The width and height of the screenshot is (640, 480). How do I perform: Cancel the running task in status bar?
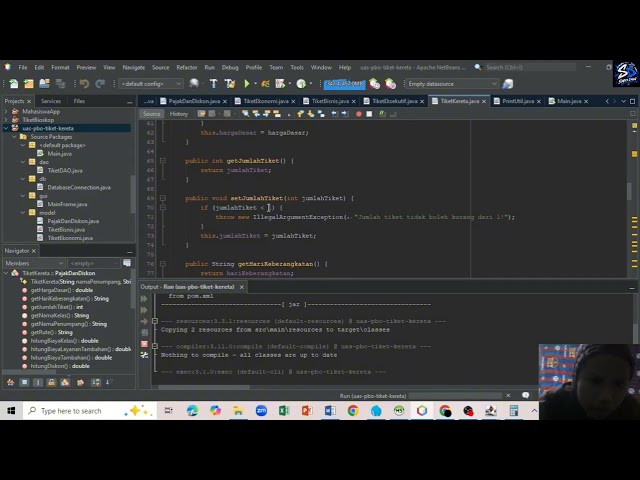point(508,396)
